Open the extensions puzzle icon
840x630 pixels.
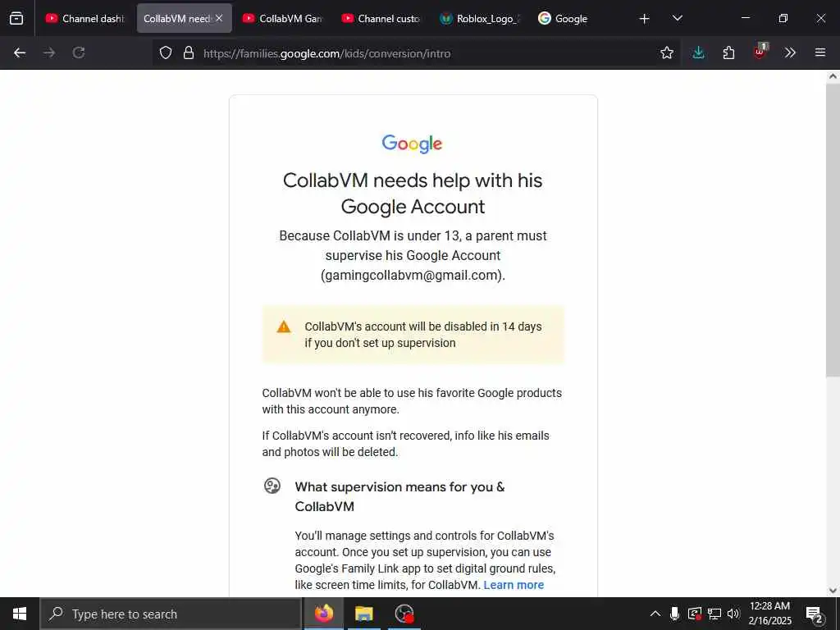coord(728,52)
